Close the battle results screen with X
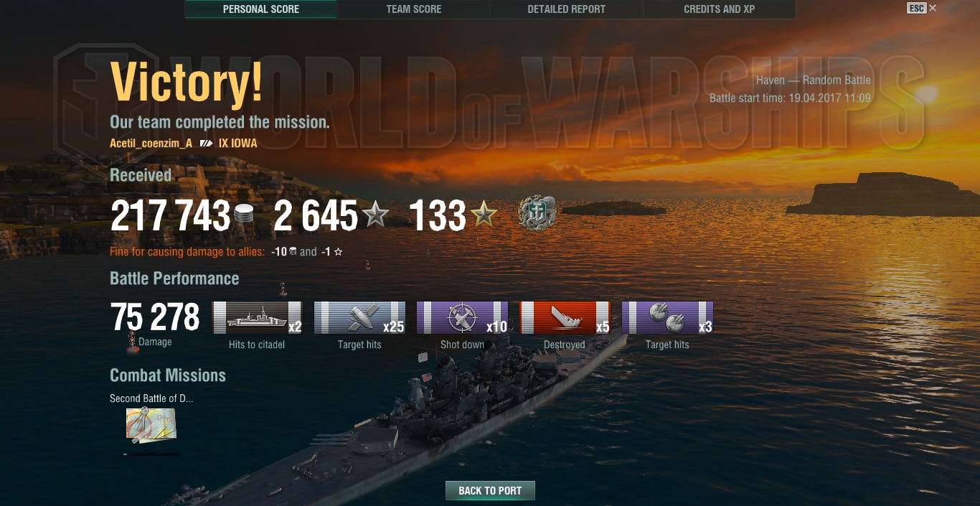The width and height of the screenshot is (980, 506). [x=933, y=9]
